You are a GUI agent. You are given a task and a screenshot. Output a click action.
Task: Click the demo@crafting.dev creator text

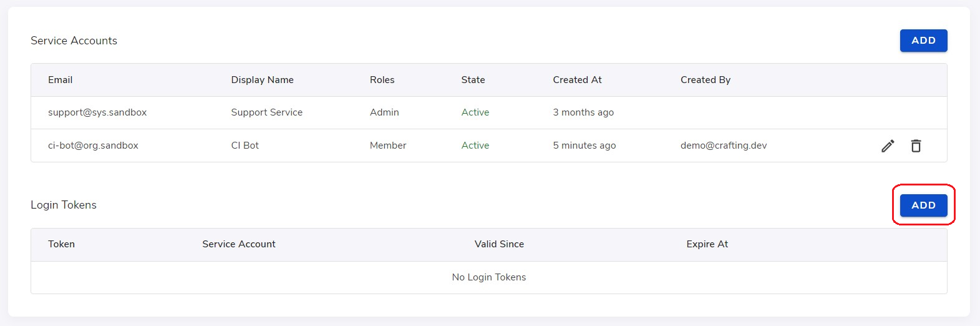pos(724,146)
